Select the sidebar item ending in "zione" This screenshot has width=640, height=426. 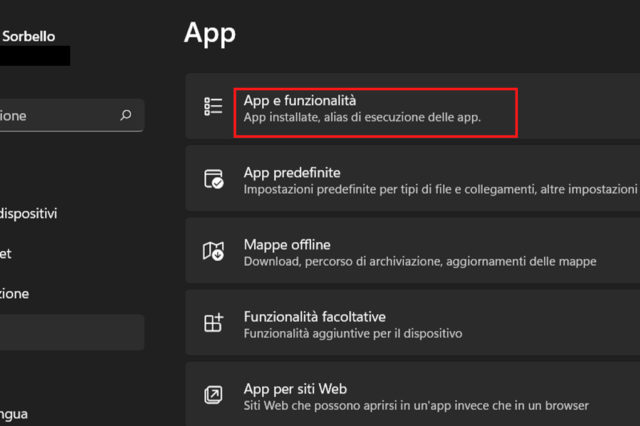coord(15,294)
